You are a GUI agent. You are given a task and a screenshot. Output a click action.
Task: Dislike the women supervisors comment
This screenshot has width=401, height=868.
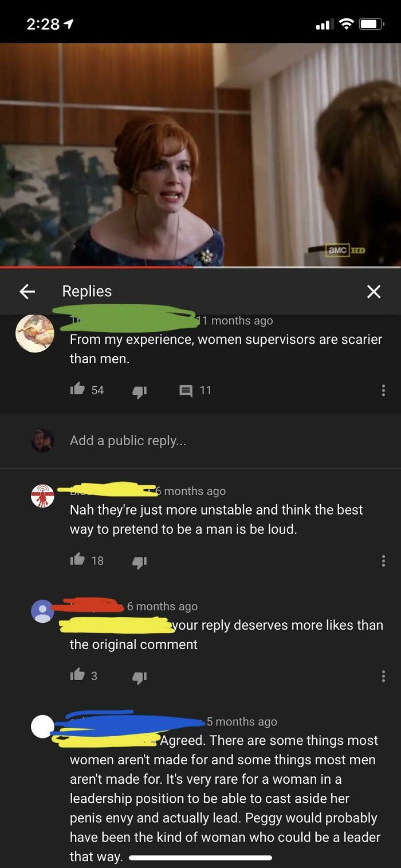point(140,391)
